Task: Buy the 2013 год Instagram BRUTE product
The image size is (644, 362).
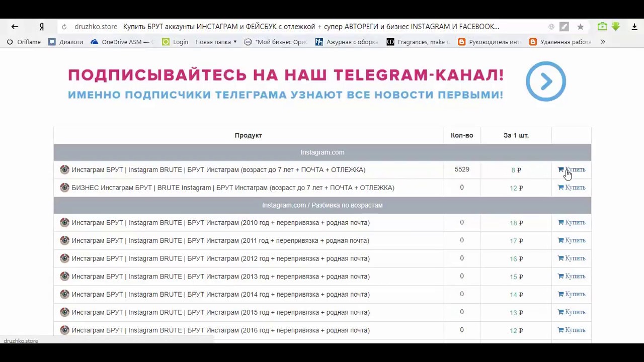Action: coord(572,277)
